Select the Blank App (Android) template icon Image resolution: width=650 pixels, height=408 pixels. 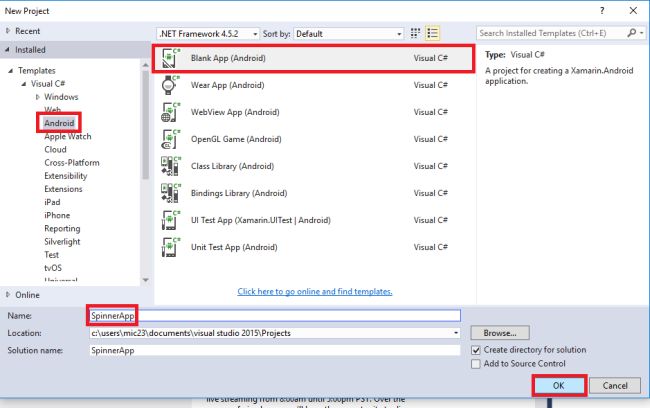coord(171,58)
